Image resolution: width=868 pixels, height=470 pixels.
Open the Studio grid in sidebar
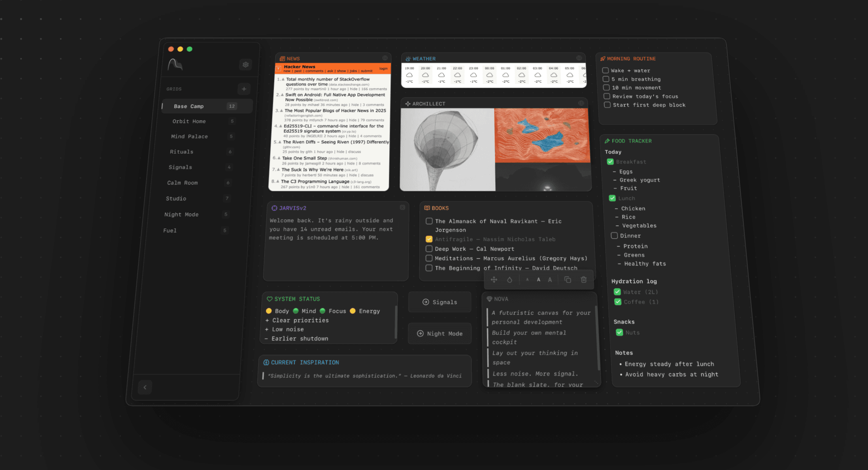[x=199, y=199]
